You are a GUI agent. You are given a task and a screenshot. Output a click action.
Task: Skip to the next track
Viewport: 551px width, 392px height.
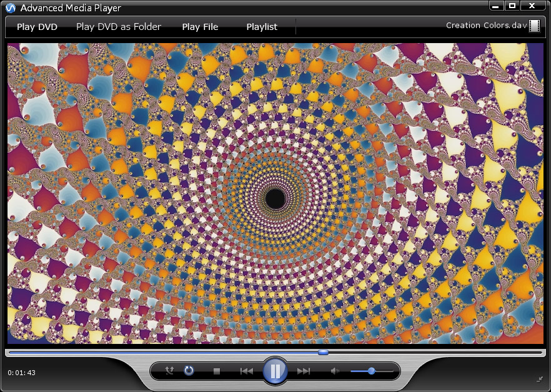pos(304,371)
